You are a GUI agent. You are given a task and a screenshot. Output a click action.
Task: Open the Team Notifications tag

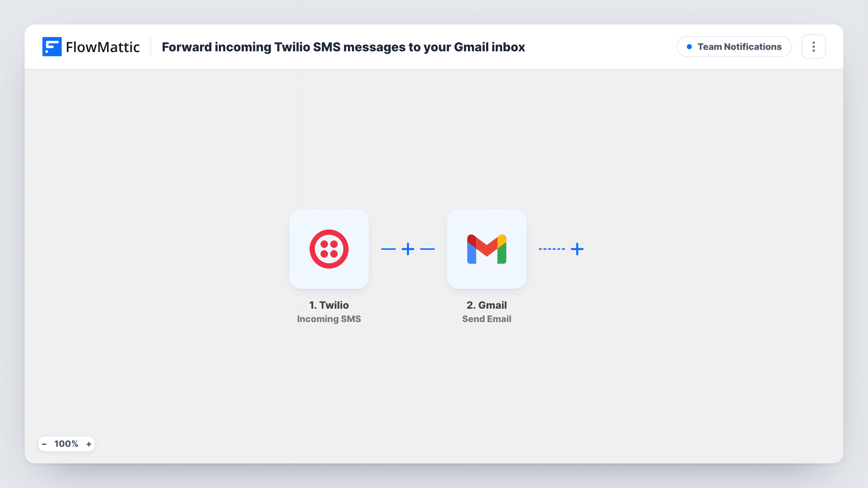coord(734,47)
